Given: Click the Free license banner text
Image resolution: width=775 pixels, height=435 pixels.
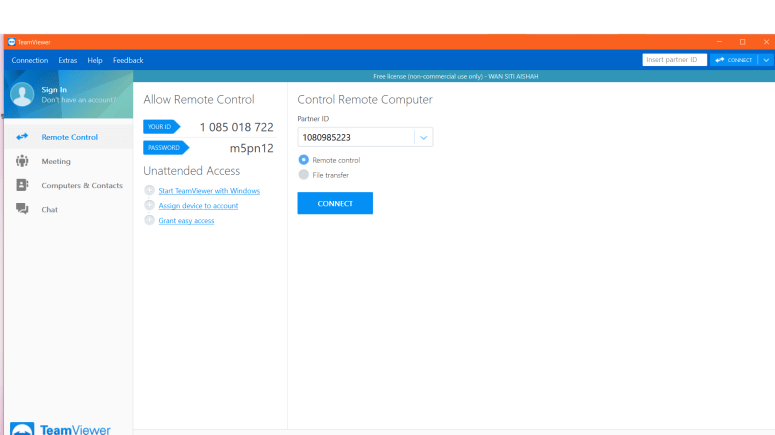Looking at the screenshot, I should point(456,77).
